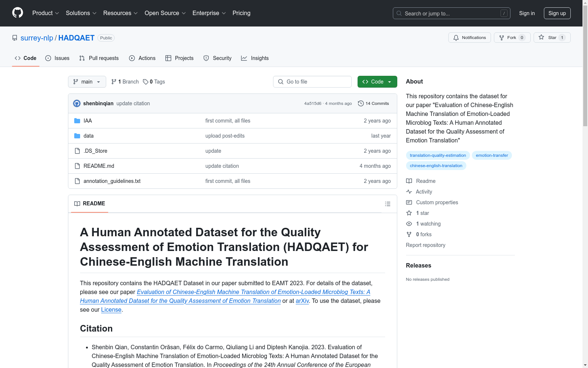Select the Code tab
Screen dimensions: 588x368
pos(26,58)
